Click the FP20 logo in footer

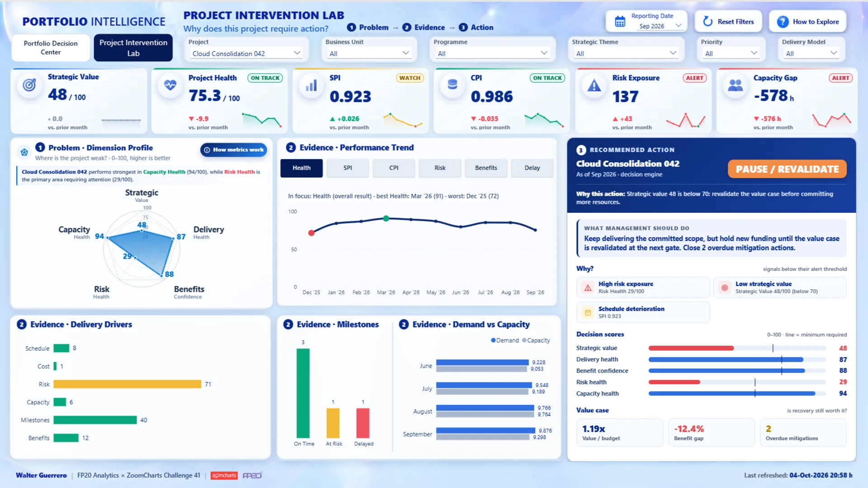coord(252,475)
